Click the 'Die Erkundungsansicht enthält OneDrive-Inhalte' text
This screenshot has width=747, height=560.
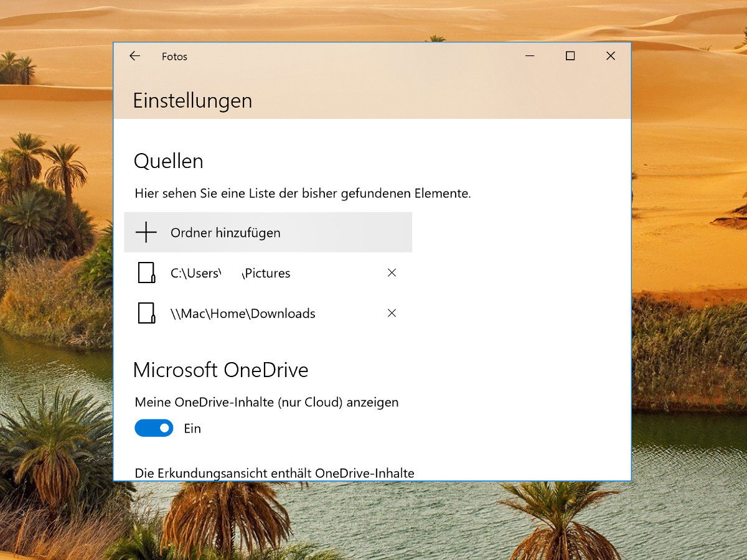275,474
